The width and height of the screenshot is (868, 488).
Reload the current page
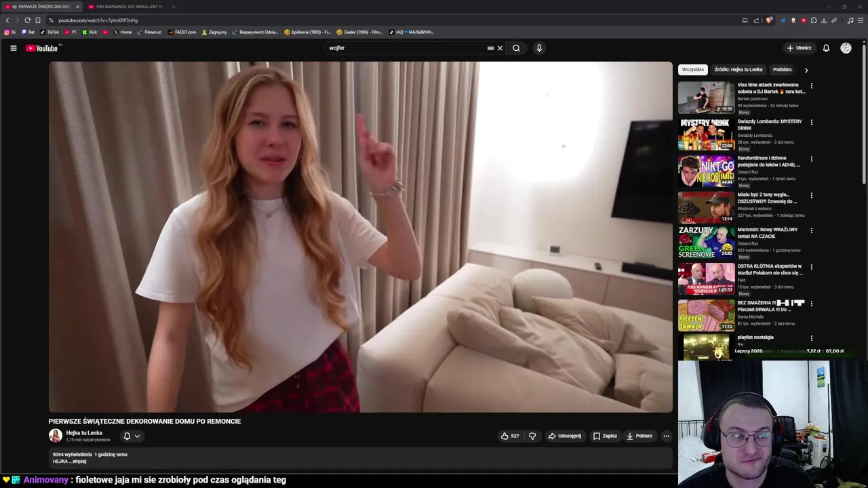click(27, 20)
